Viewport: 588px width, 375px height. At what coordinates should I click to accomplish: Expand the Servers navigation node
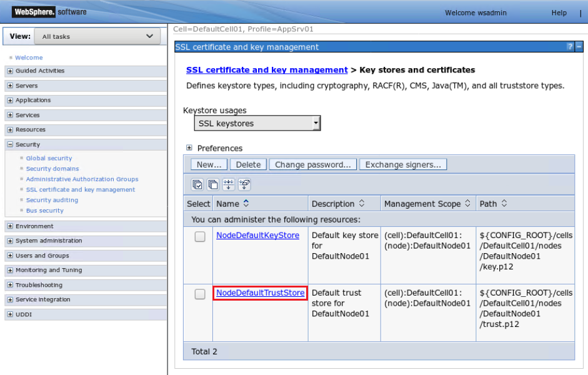[x=10, y=86]
